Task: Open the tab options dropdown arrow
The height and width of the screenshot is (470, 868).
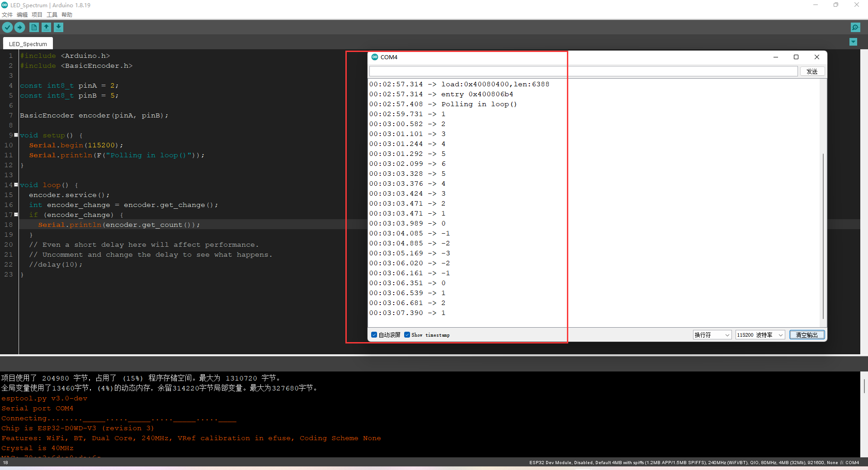Action: coord(853,42)
